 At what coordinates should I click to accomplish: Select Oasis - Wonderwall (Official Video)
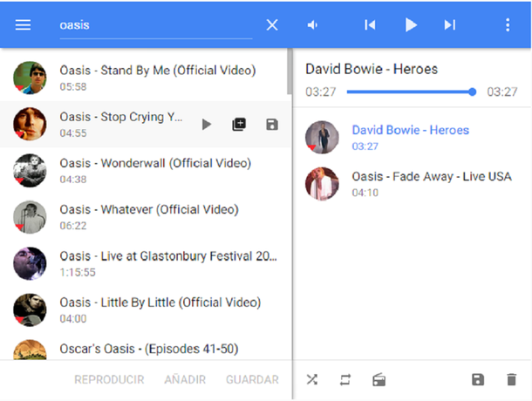point(146,171)
